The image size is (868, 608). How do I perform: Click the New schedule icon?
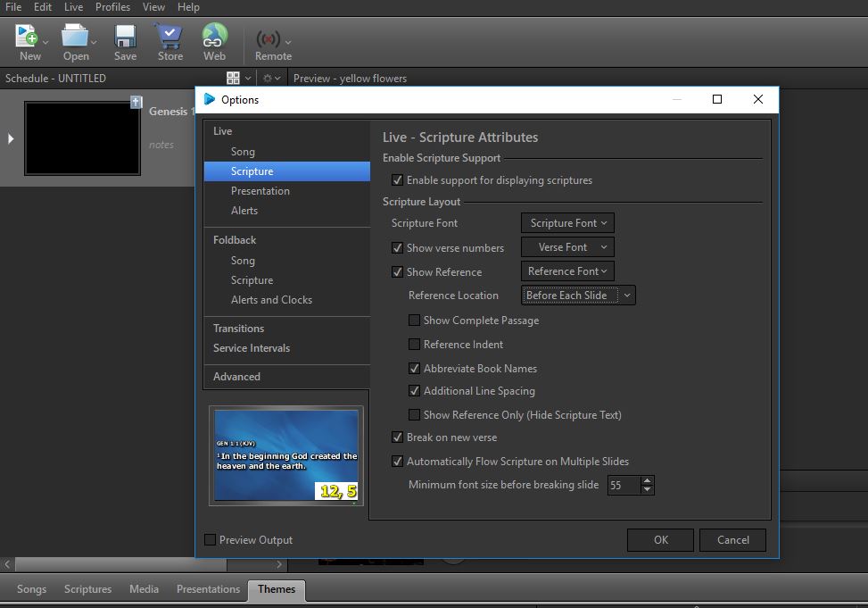click(27, 37)
